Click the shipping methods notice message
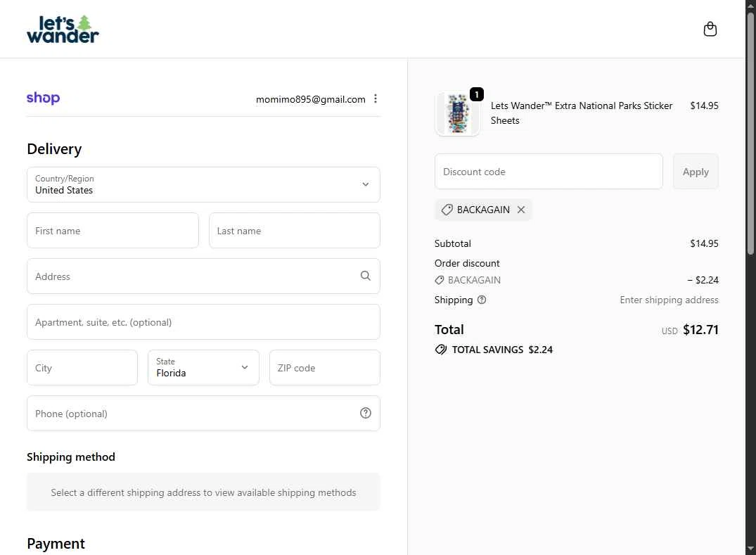This screenshot has height=555, width=756. 203,492
